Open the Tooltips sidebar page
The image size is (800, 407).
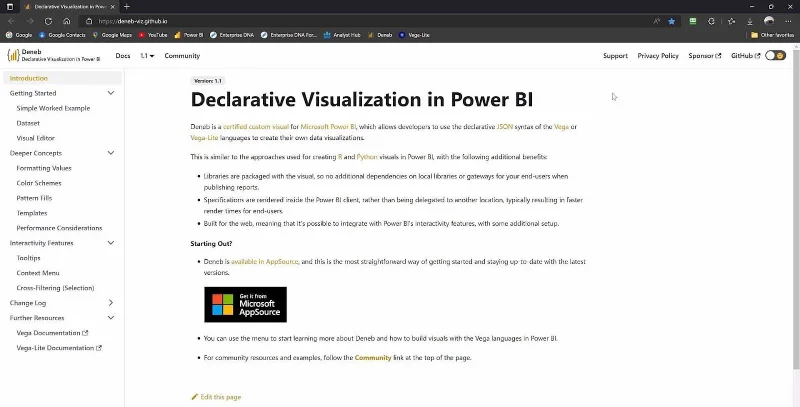pyautogui.click(x=29, y=258)
